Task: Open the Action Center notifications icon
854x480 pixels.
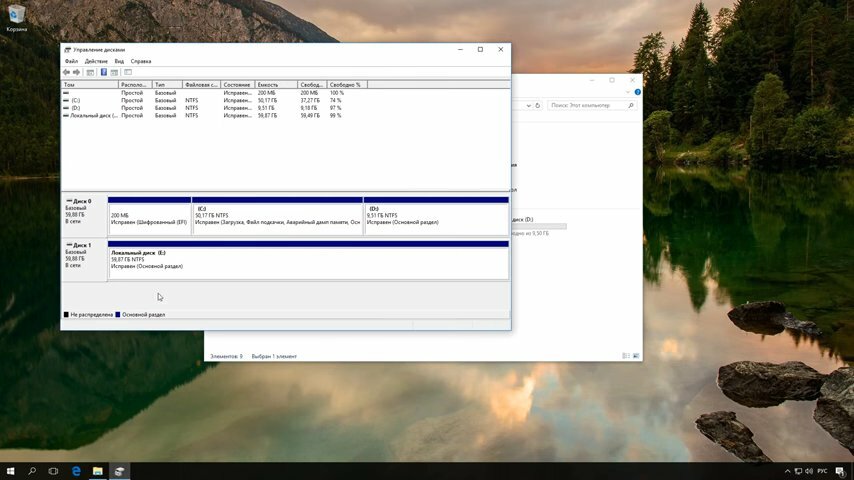Action: (840, 471)
